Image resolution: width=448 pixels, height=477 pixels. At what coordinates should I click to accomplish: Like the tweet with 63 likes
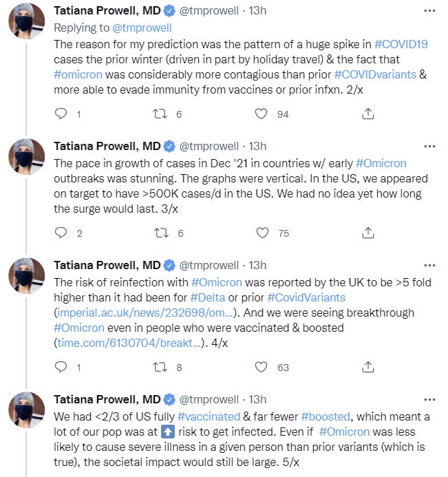[x=260, y=368]
